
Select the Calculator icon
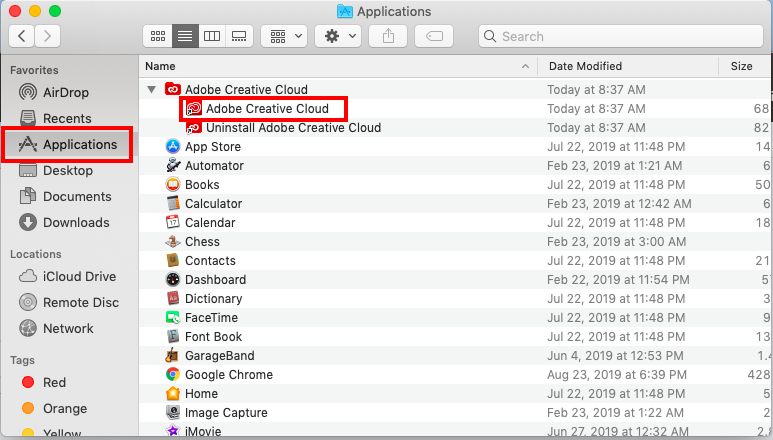click(x=173, y=203)
